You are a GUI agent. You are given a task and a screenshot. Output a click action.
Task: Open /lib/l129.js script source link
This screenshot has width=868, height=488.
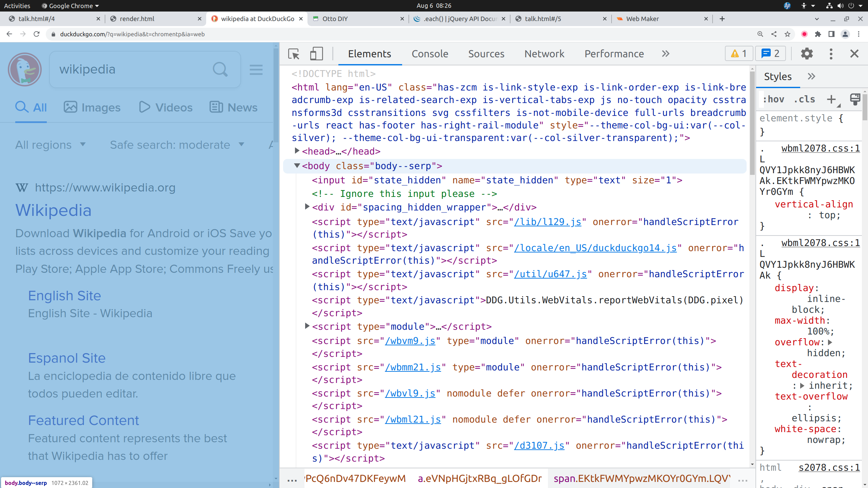pos(547,222)
